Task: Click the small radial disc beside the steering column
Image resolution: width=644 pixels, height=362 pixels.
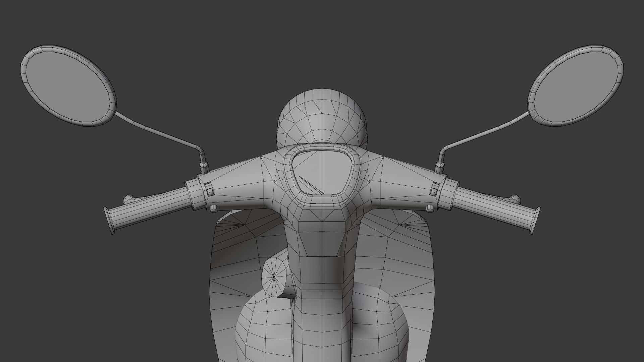Action: coord(275,277)
